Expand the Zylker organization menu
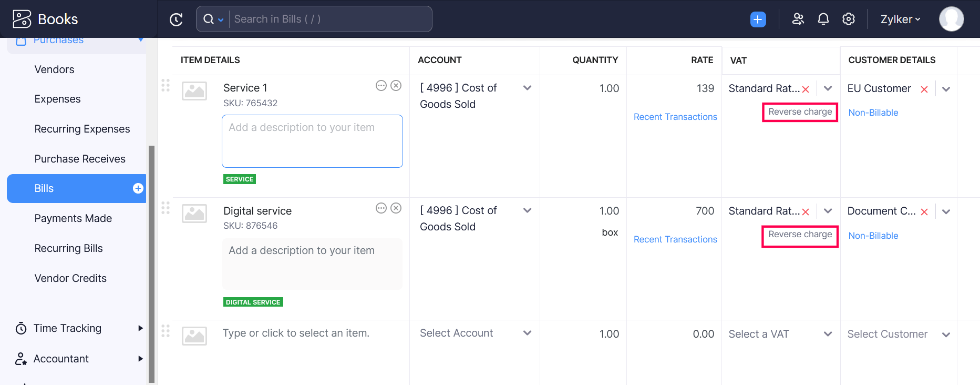This screenshot has height=385, width=980. [x=900, y=19]
